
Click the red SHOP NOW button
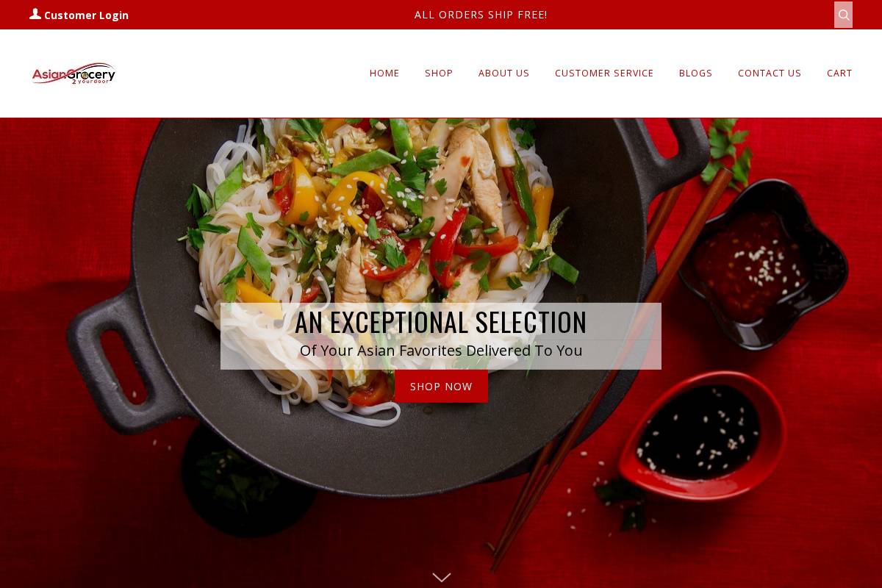coord(441,387)
